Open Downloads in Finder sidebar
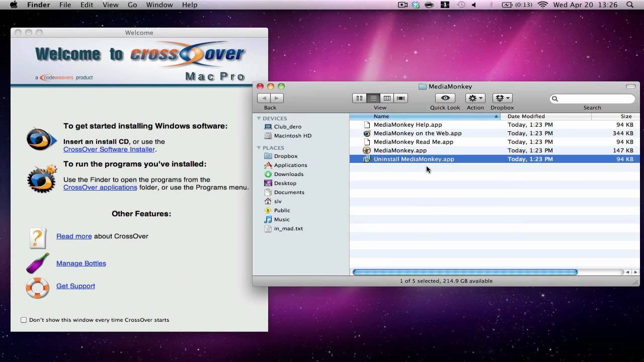 tap(284, 174)
